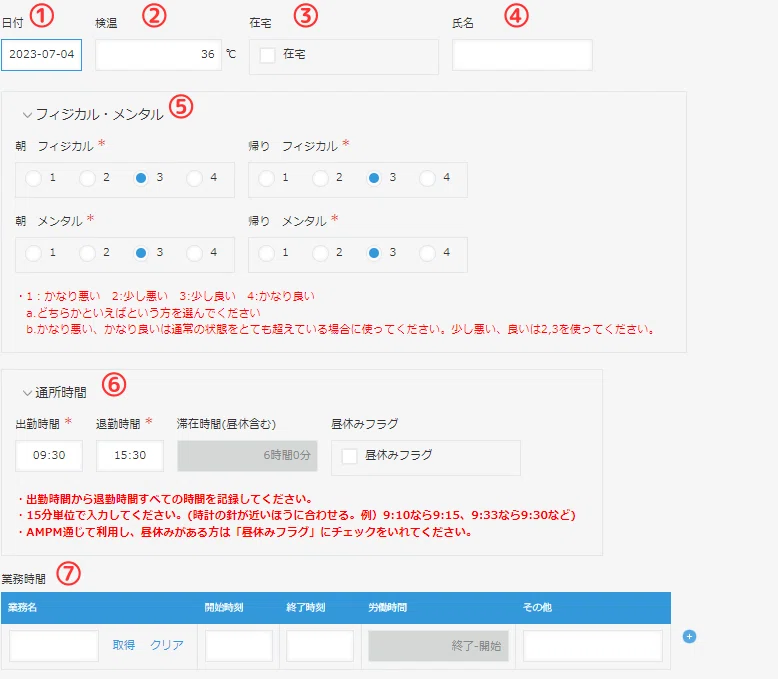Select 3 for 帰り フィジカル
778x679 pixels.
point(374,178)
